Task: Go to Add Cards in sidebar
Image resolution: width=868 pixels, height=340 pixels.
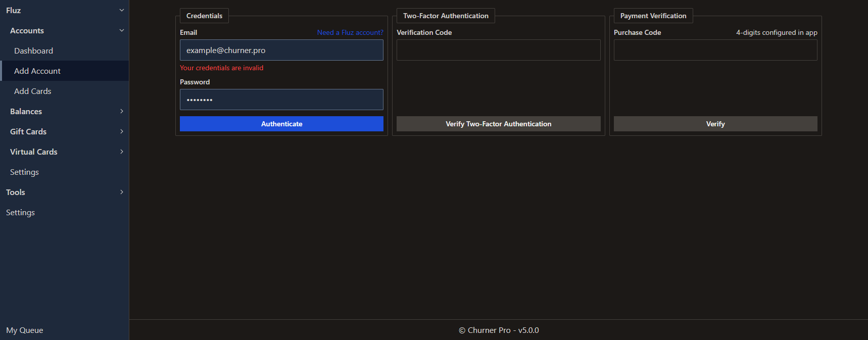Action: click(33, 91)
